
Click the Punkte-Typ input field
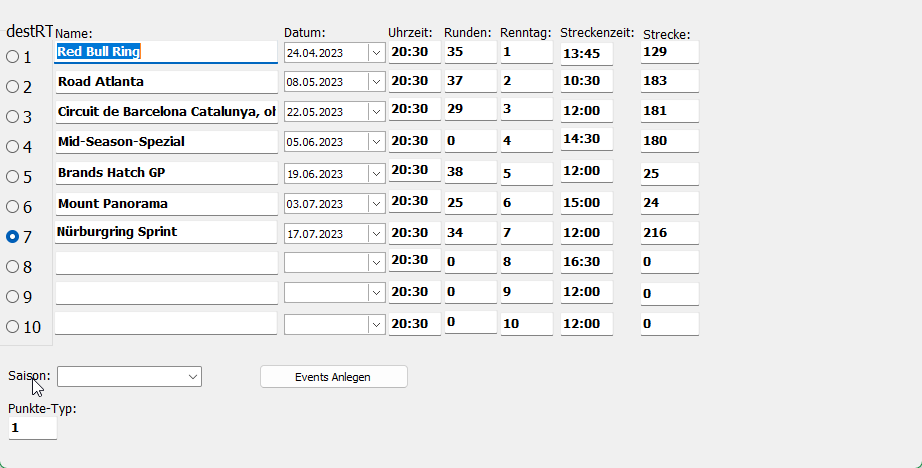(x=32, y=428)
